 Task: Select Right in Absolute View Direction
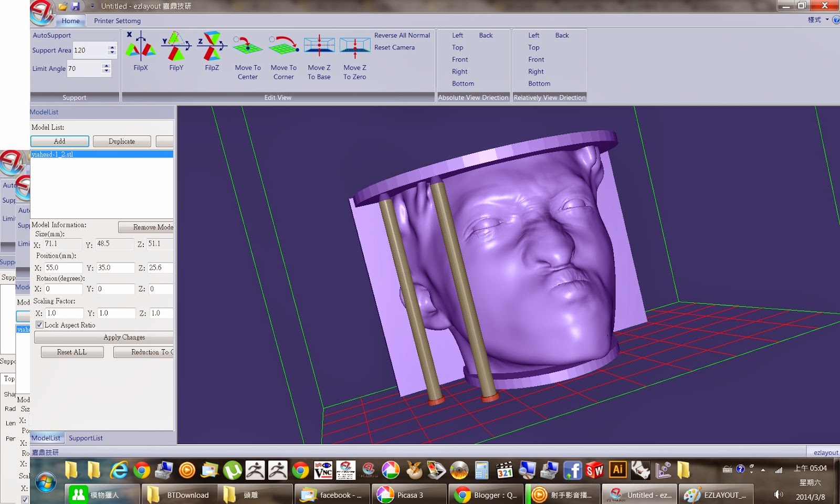click(460, 71)
